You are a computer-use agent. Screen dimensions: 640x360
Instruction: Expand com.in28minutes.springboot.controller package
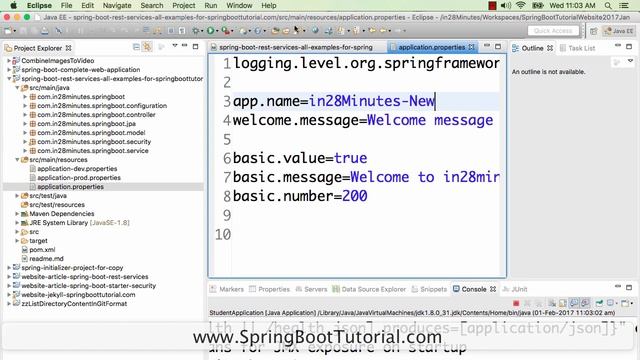coord(25,115)
